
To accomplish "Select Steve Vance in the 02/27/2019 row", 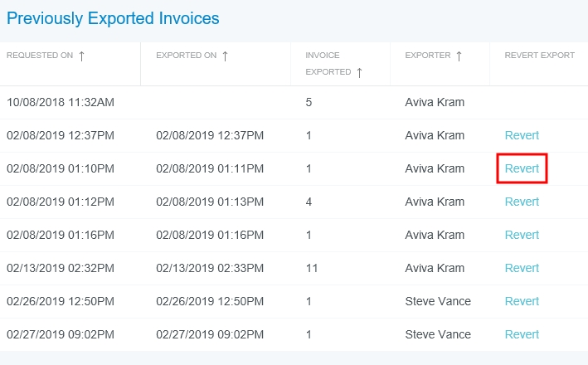I will (x=438, y=334).
